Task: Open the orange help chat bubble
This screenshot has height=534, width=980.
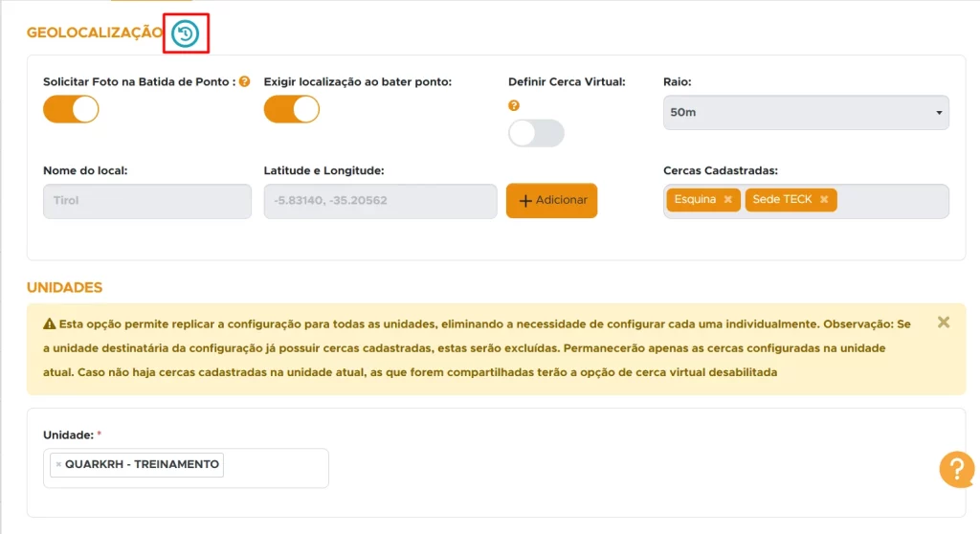Action: 956,469
